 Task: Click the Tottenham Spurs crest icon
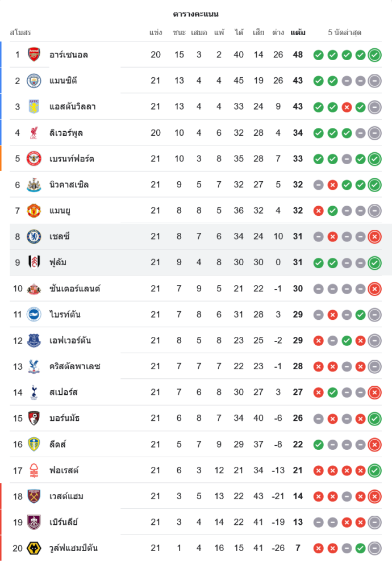[x=34, y=392]
